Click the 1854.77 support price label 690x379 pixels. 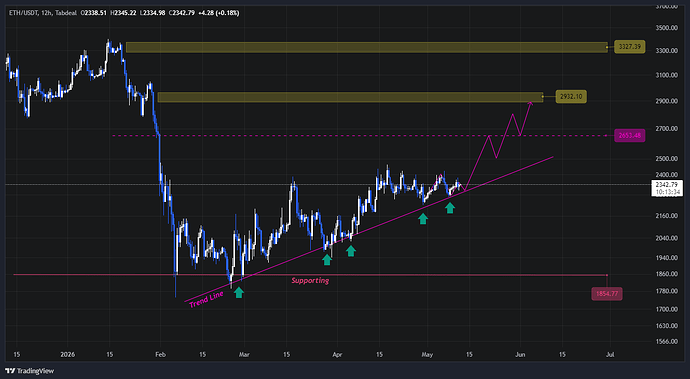(x=607, y=294)
